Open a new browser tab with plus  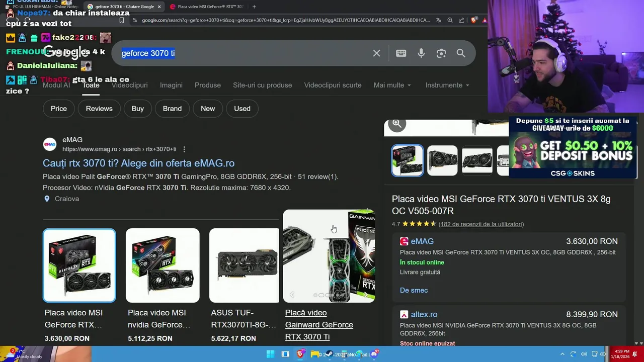point(254,7)
